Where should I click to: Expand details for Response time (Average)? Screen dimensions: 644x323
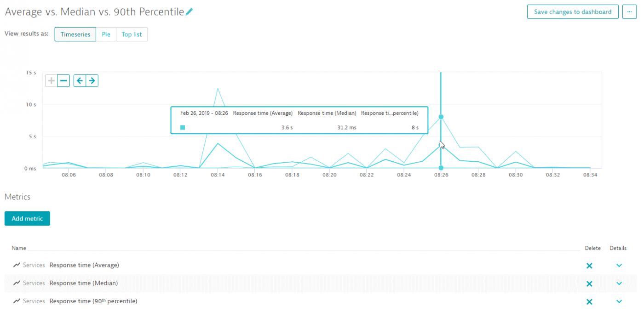619,266
